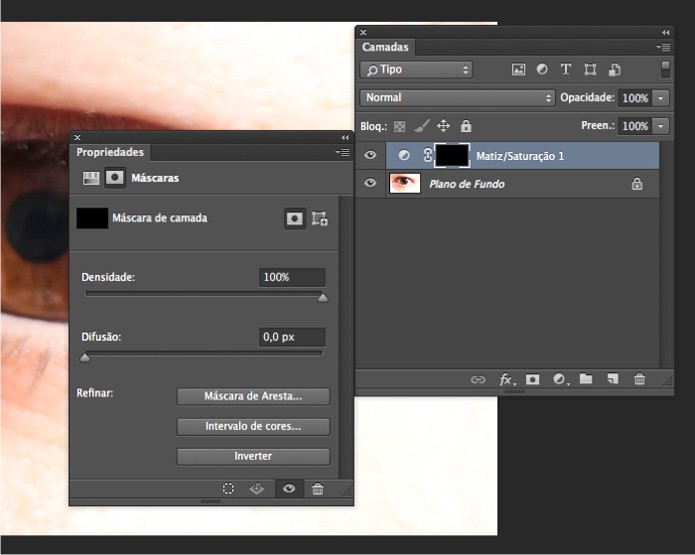This screenshot has width=695, height=555.
Task: Filter layers by text type icon
Action: pos(566,70)
